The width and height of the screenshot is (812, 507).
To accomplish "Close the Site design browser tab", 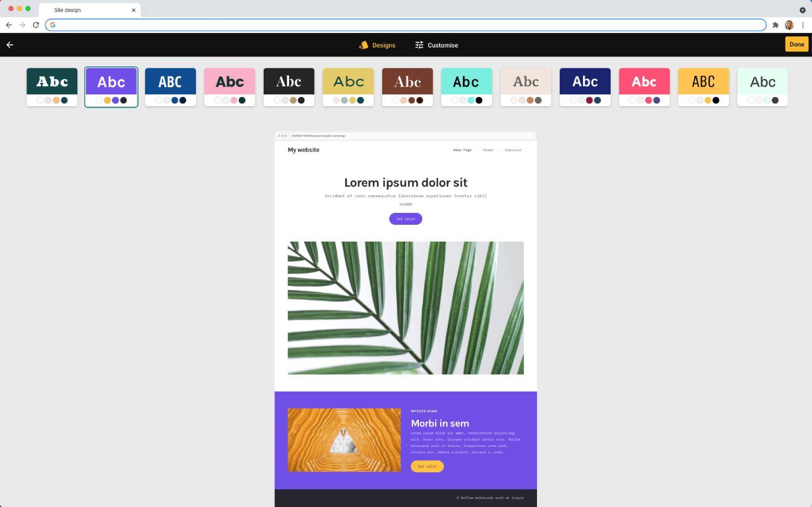I will 134,10.
